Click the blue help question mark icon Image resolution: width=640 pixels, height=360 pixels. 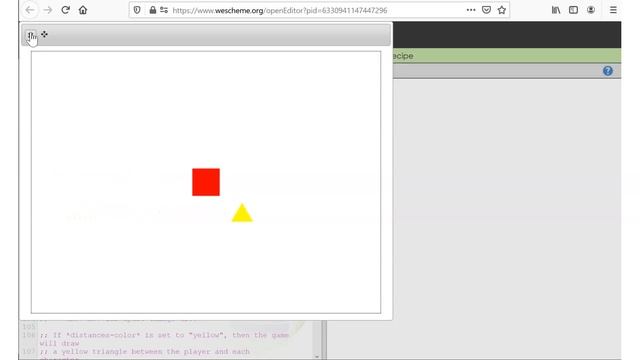coord(608,71)
